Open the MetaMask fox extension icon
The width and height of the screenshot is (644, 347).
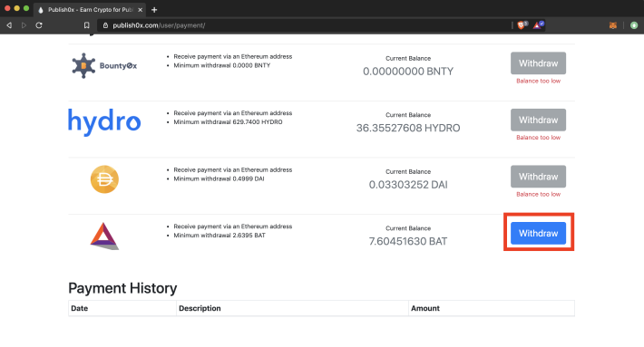click(613, 25)
